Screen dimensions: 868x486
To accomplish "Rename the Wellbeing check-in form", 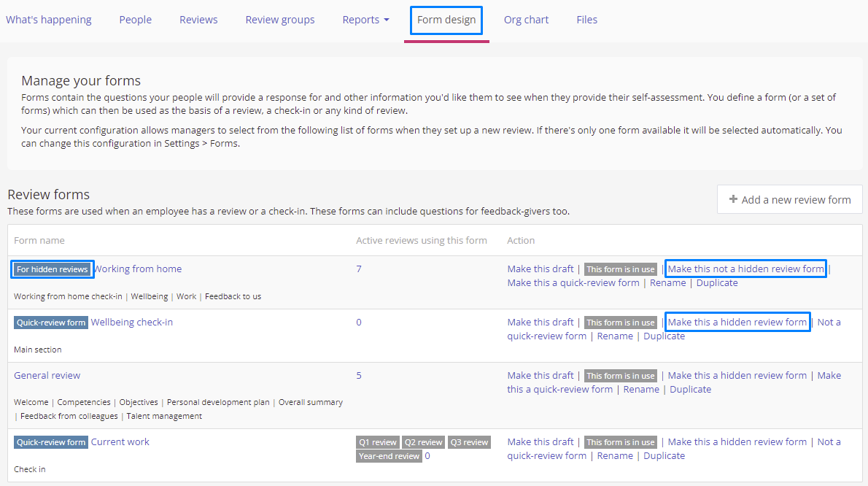I will (x=614, y=336).
